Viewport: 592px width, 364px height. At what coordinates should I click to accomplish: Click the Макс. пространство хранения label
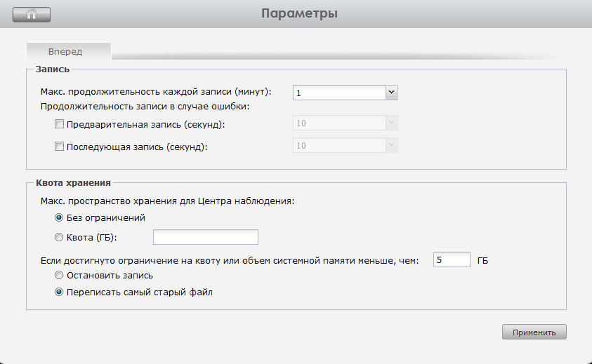pyautogui.click(x=168, y=201)
